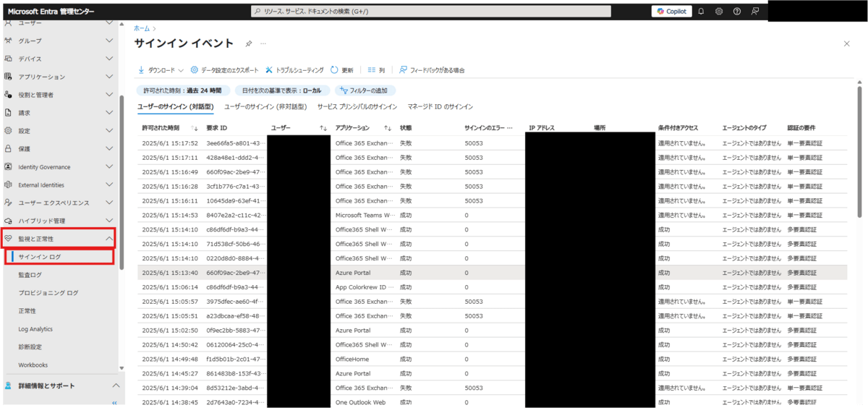Screen dimensions: 868x408
Task: Click the 保護 lock icon in sidebar
Action: click(8, 148)
